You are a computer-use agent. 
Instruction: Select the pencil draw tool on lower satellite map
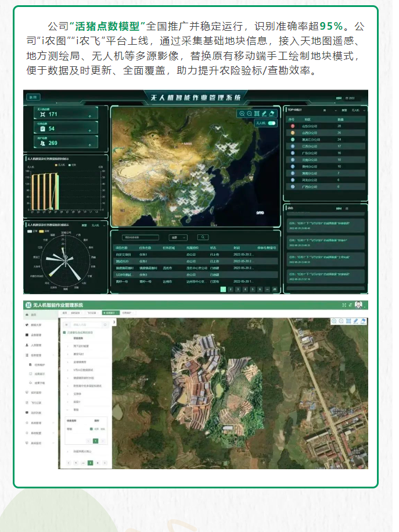coord(355,321)
